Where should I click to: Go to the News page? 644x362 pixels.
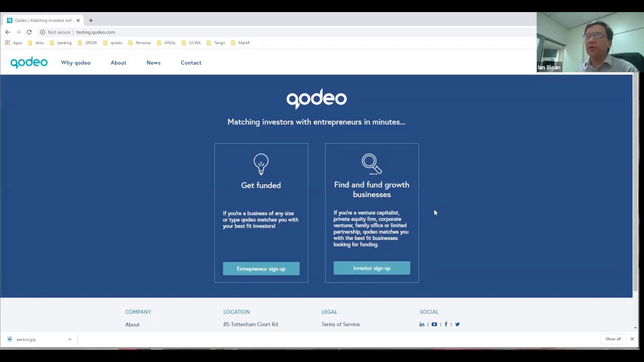(153, 63)
